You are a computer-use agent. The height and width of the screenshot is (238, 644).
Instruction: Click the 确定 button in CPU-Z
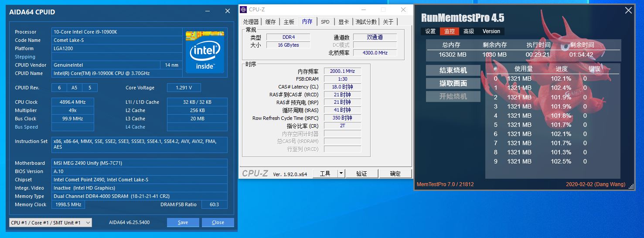(395, 173)
